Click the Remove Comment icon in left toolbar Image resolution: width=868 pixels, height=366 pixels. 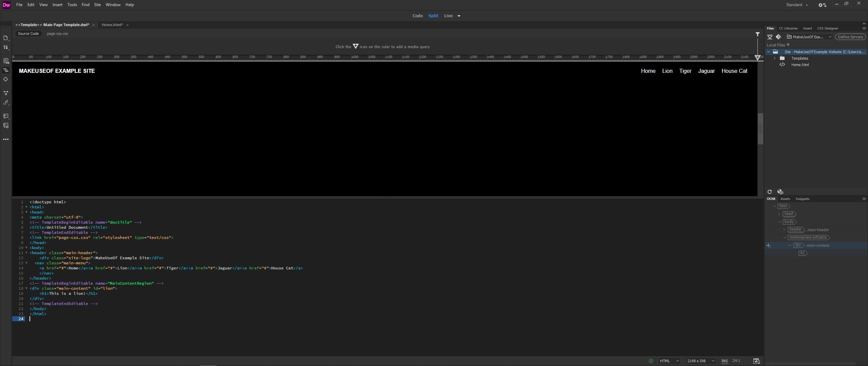(6, 125)
